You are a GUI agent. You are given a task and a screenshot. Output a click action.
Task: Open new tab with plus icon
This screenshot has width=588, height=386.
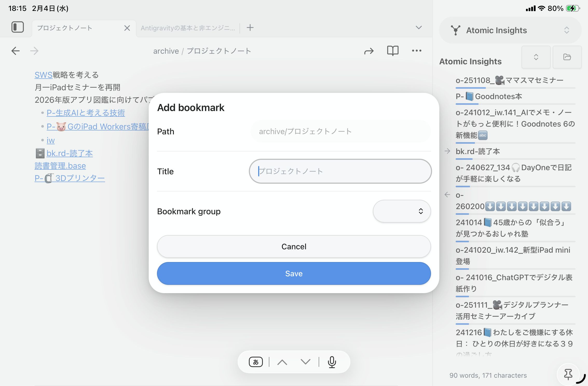tap(250, 27)
